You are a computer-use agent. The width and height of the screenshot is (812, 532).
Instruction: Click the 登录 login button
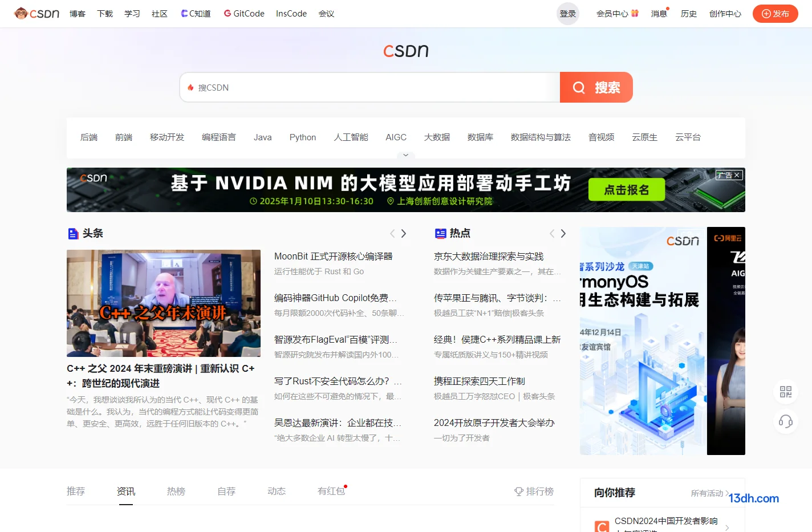pyautogui.click(x=567, y=14)
